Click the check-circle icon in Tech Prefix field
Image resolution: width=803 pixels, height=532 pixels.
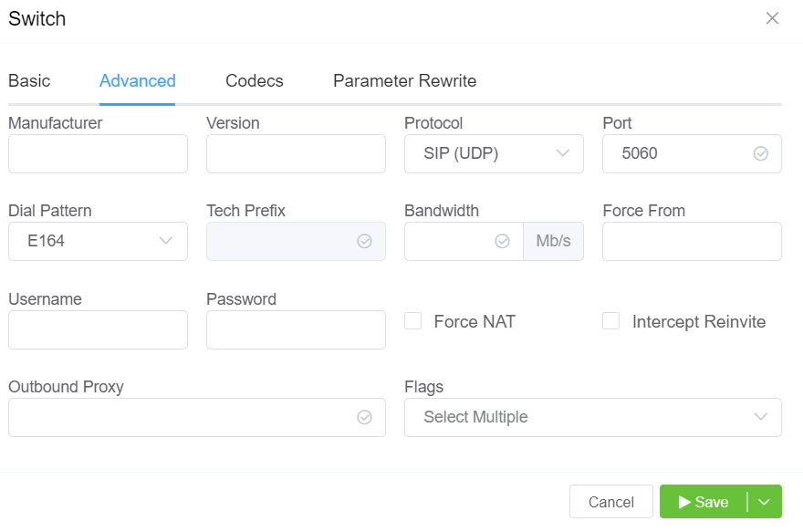click(x=364, y=241)
